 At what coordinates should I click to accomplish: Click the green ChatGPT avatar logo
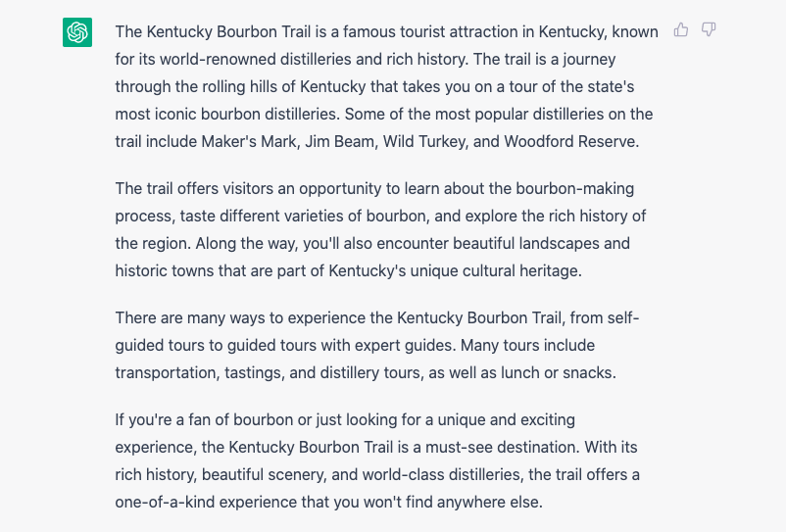click(x=77, y=32)
